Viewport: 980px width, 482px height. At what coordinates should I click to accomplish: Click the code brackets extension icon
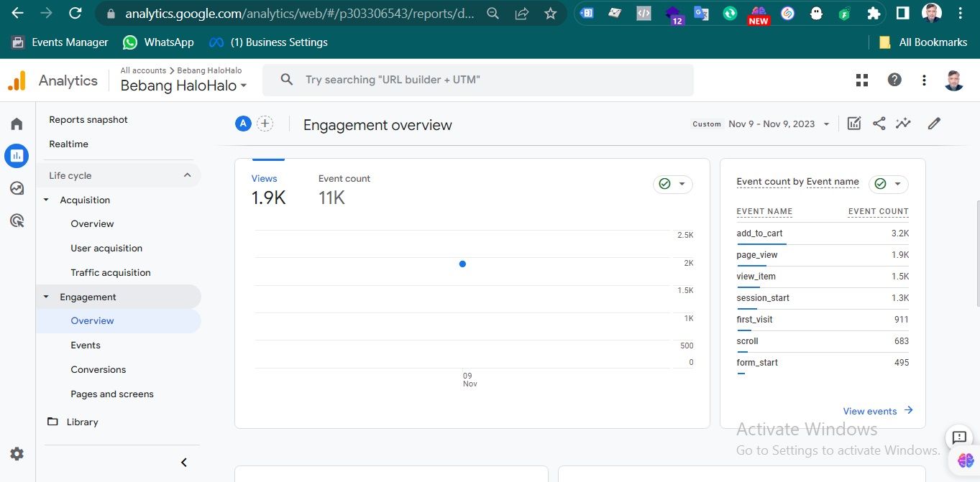[644, 13]
